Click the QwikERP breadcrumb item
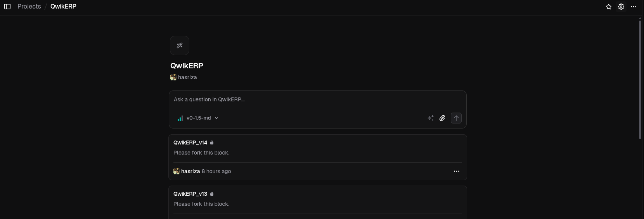644x219 pixels. [x=63, y=7]
